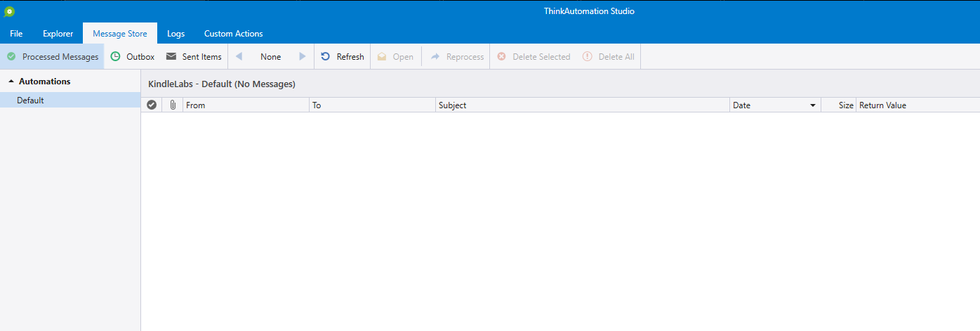Select the Default automation
The image size is (980, 331).
[x=70, y=100]
